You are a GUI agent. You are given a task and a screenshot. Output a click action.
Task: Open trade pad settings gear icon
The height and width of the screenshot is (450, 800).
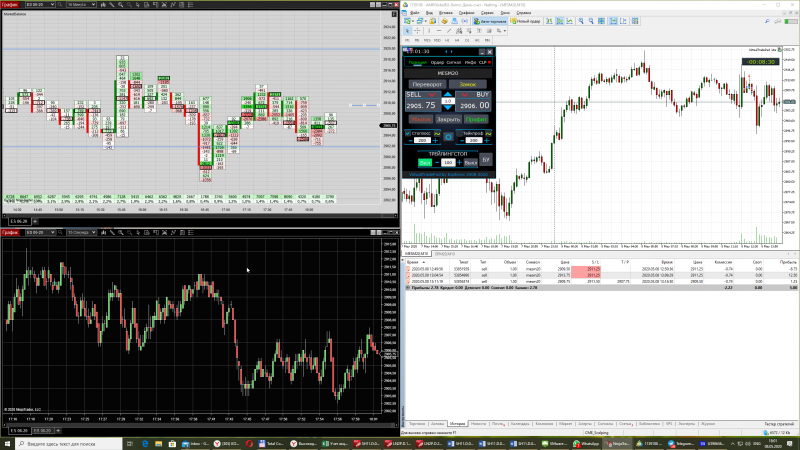click(x=448, y=137)
